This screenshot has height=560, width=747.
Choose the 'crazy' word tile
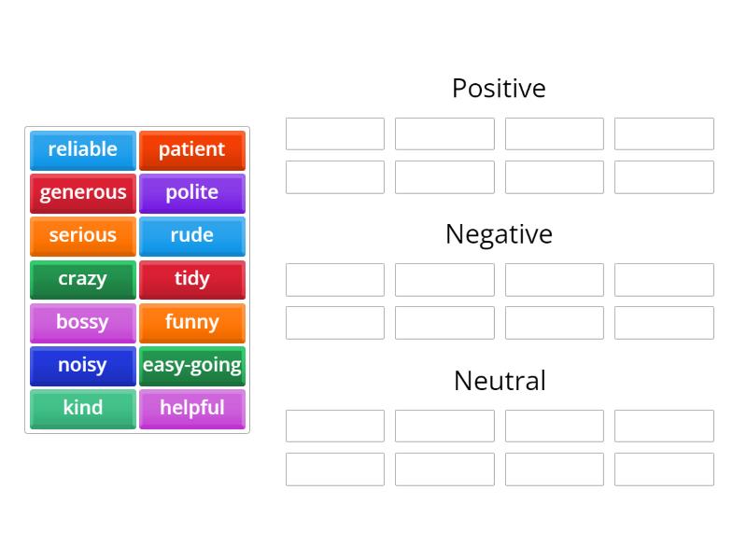pyautogui.click(x=82, y=279)
